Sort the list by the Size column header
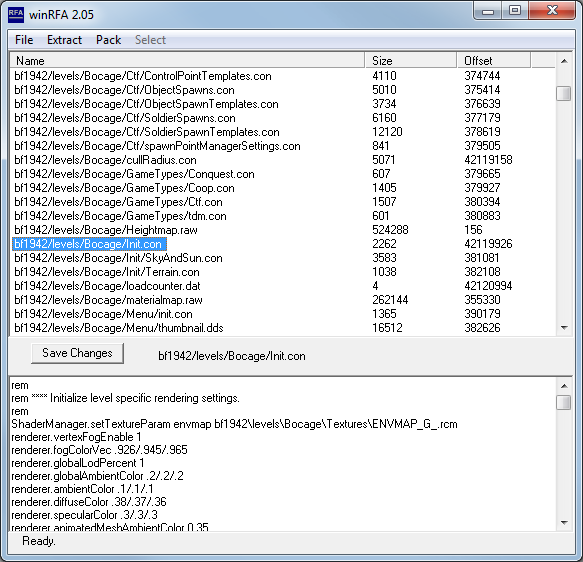This screenshot has height=562, width=583. pos(411,61)
